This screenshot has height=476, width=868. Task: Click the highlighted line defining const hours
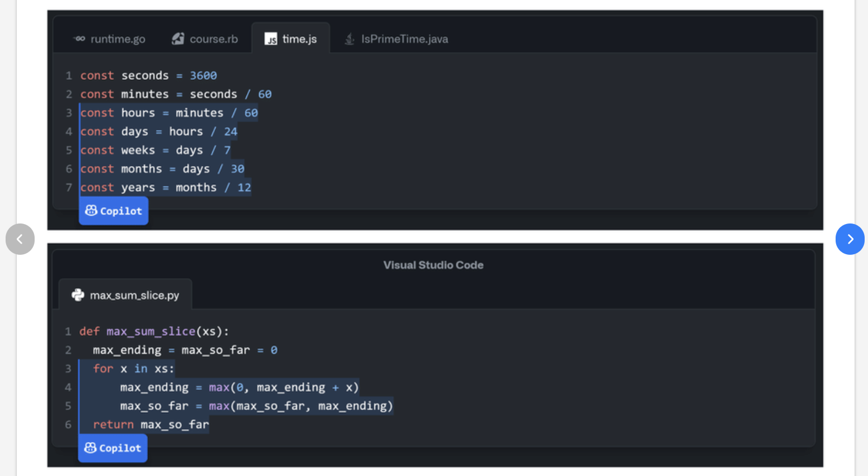coord(168,112)
